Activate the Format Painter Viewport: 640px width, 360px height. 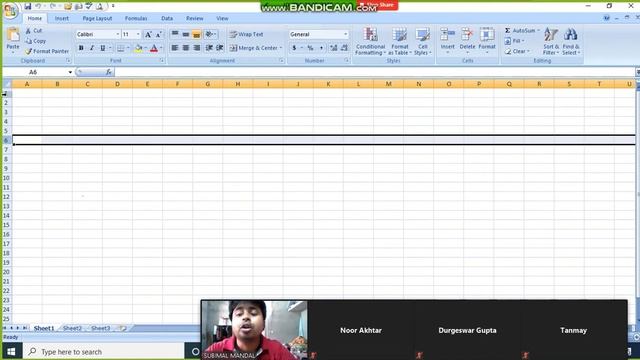(x=47, y=51)
